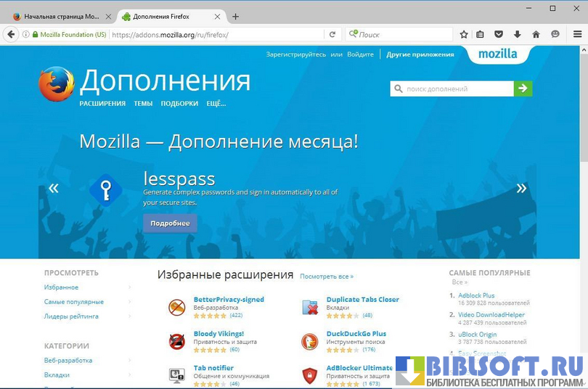
Task: Bookmark this page with the star icon
Action: pos(464,35)
